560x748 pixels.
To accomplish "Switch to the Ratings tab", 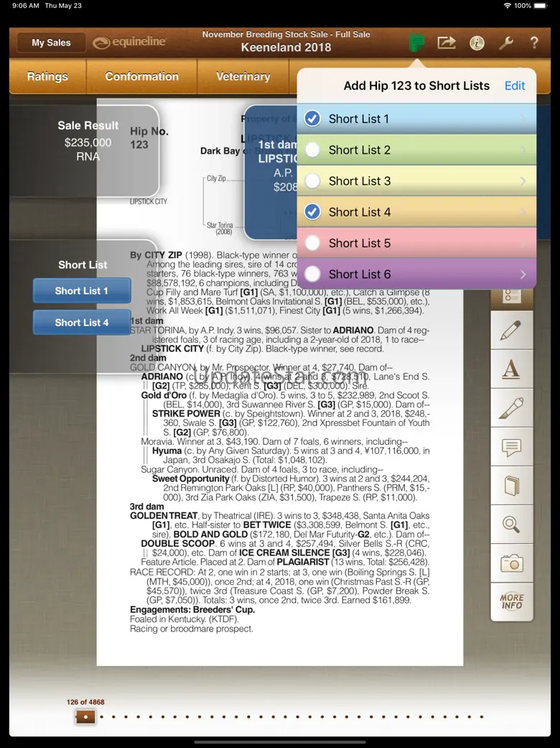I will point(47,76).
